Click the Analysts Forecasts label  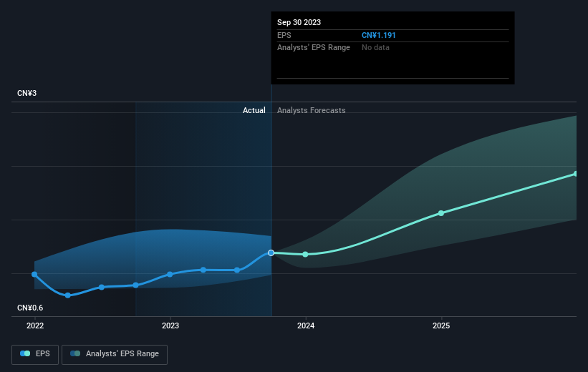[312, 110]
